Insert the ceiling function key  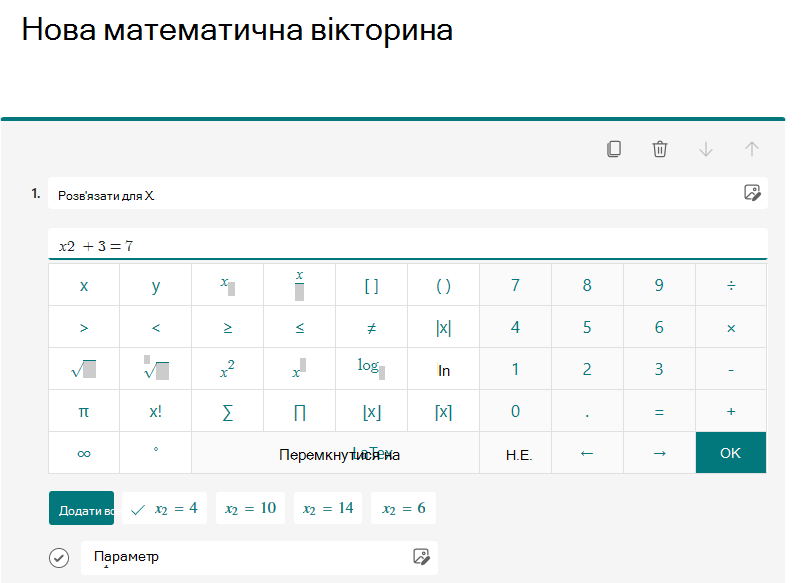444,411
